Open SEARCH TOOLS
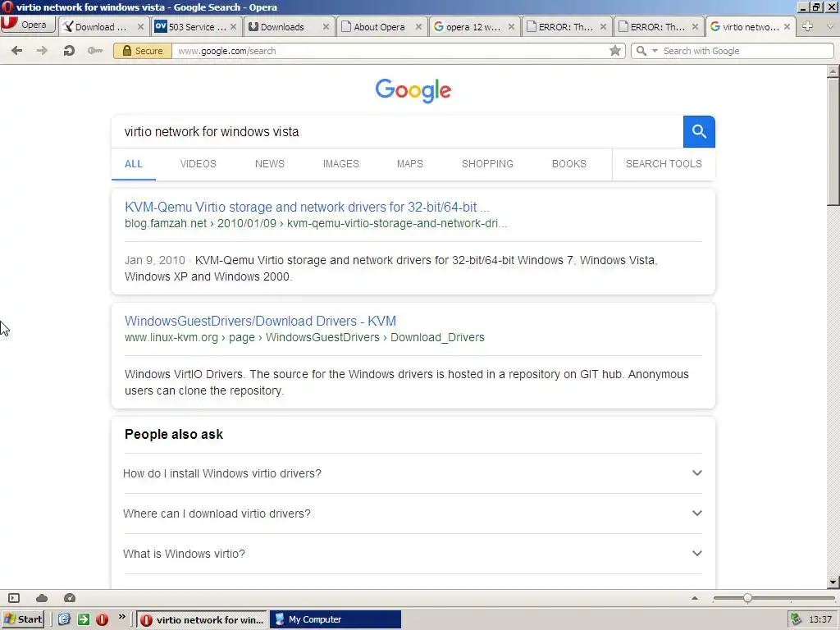This screenshot has height=630, width=840. (664, 164)
